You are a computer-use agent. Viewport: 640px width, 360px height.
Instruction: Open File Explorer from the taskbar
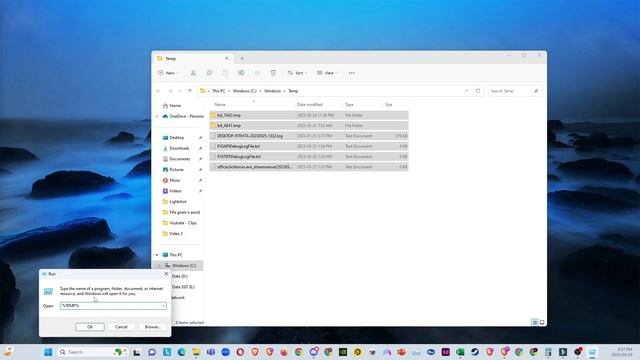point(196,352)
